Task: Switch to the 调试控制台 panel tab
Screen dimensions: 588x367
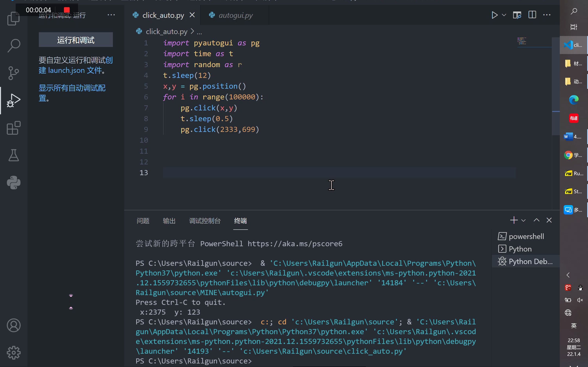Action: coord(205,221)
